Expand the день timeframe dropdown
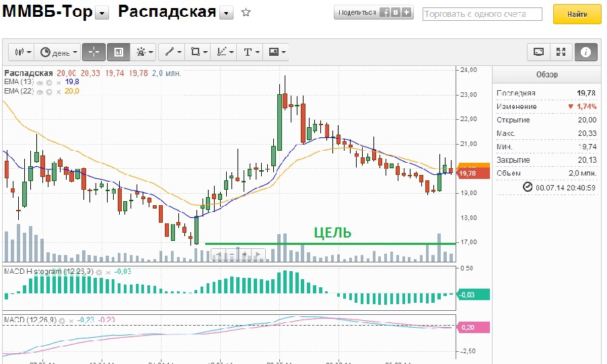 tap(59, 52)
